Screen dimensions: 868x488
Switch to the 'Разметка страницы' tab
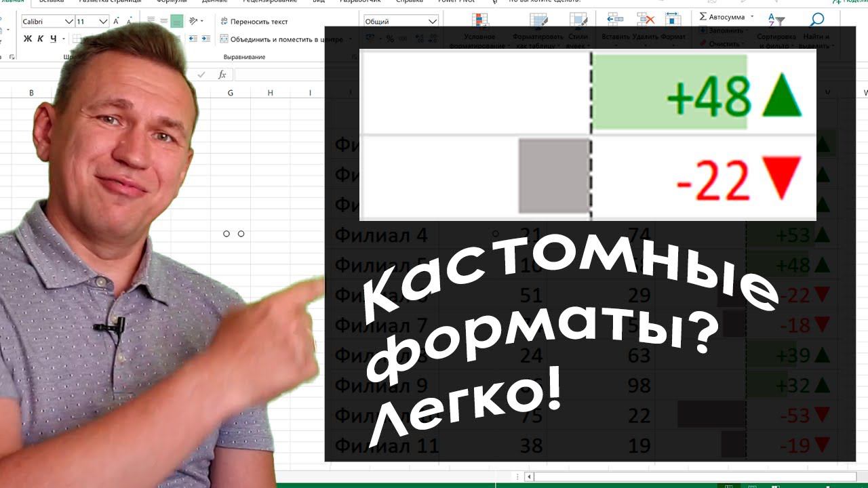pos(110,2)
